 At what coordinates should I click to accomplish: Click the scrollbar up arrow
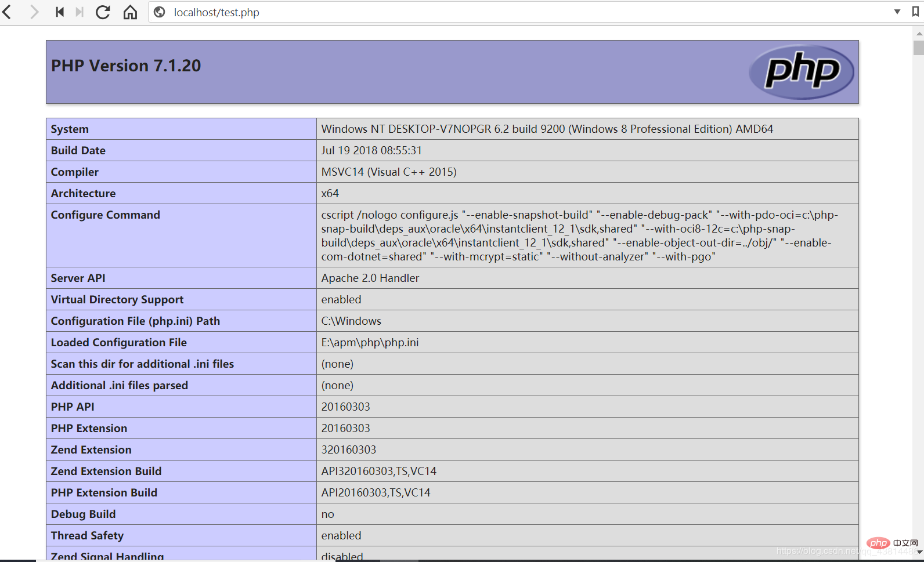(919, 34)
